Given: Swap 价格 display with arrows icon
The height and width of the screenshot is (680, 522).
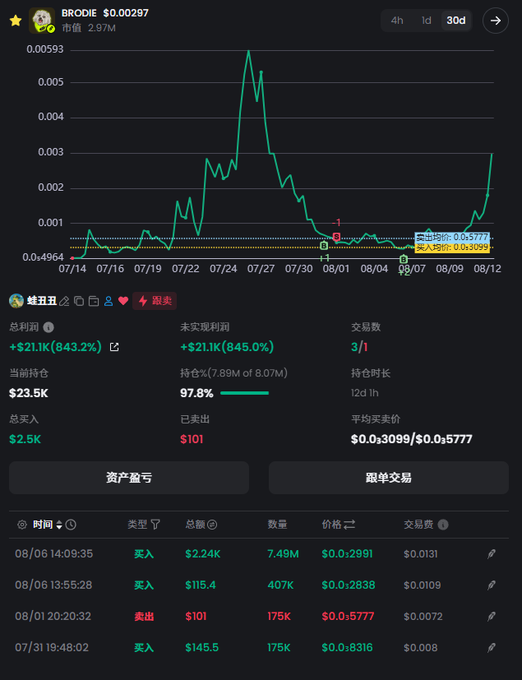Looking at the screenshot, I should 349,525.
